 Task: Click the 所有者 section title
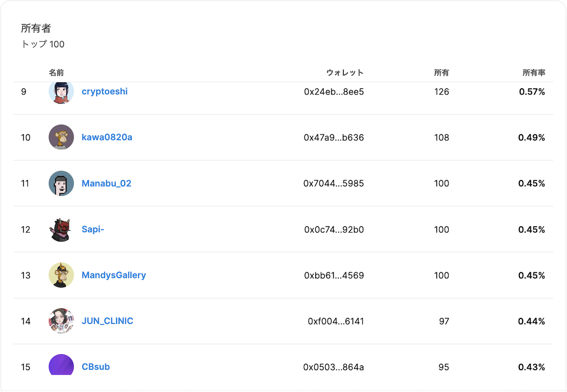[36, 28]
